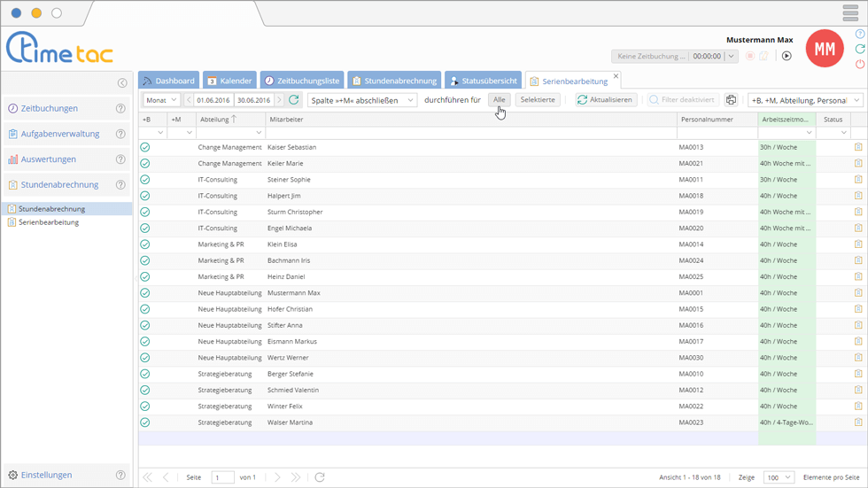This screenshot has height=488, width=868.
Task: Click the page number input field
Action: (222, 477)
